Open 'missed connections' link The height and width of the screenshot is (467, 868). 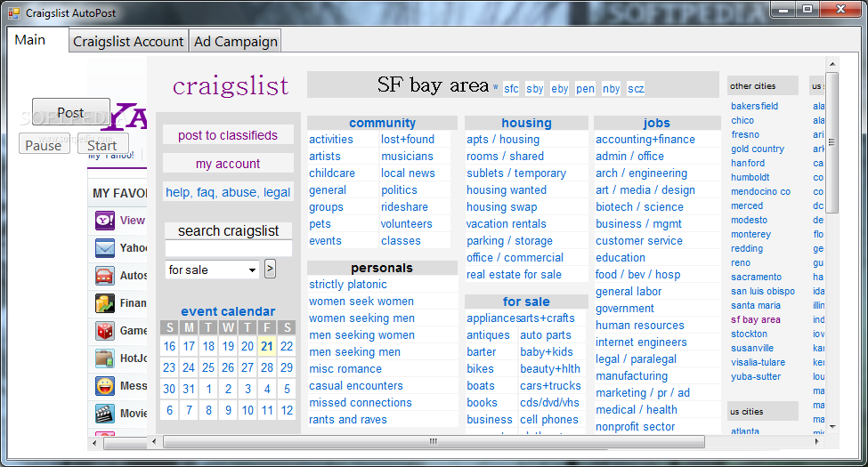361,403
